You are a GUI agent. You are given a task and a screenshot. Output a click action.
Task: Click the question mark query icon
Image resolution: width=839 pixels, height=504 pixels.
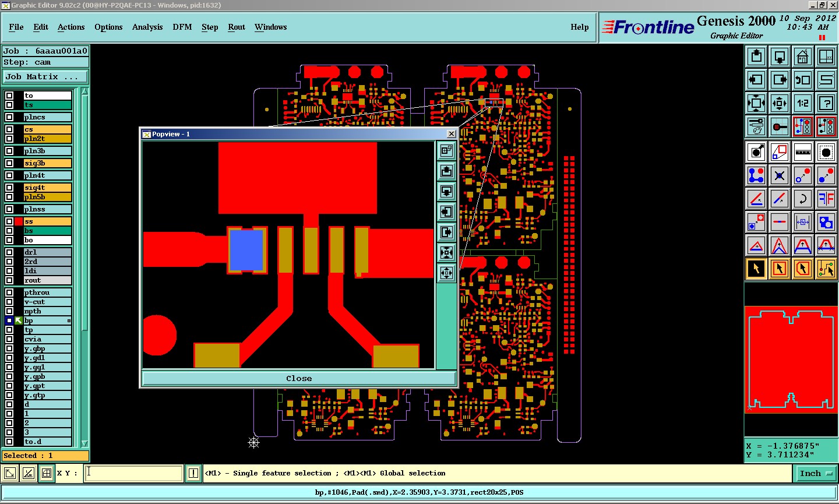coord(826,103)
